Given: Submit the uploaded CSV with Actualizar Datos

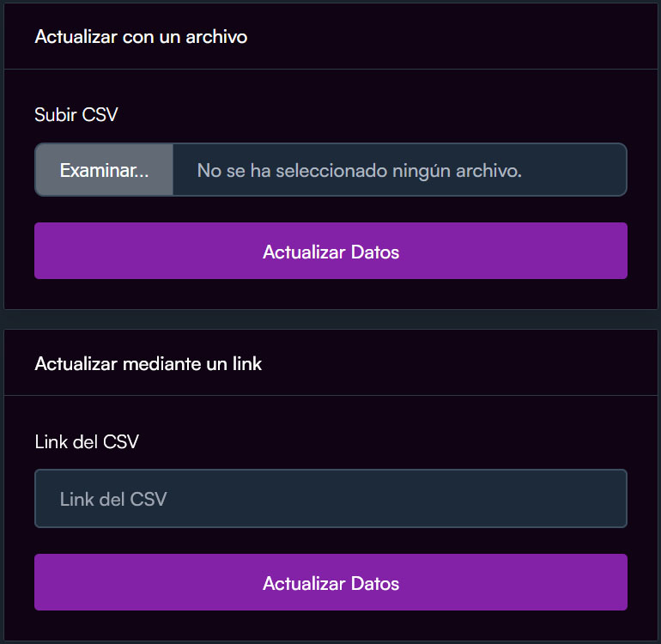Looking at the screenshot, I should [330, 252].
